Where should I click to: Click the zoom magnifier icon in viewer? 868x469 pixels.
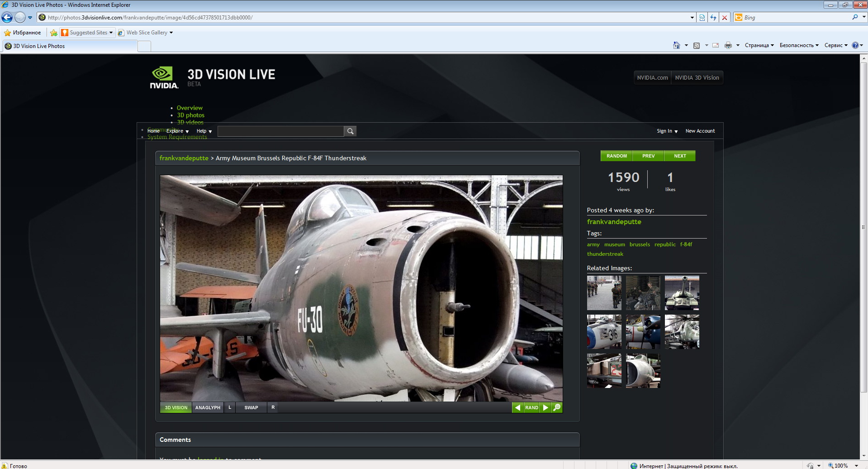557,407
